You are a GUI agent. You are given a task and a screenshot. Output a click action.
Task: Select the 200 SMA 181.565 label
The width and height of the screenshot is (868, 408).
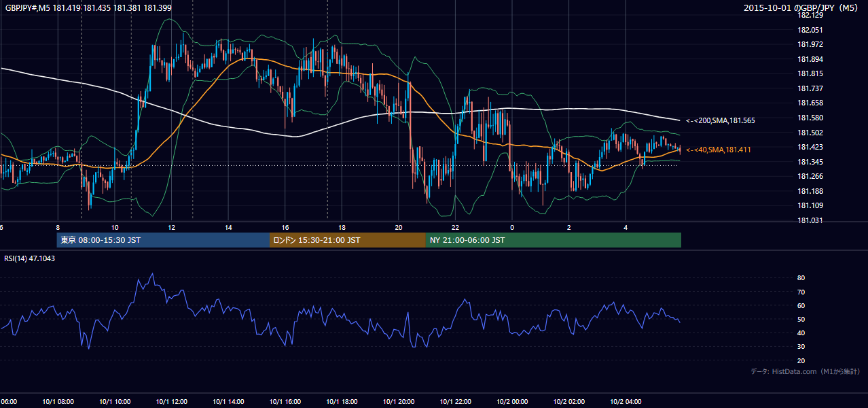721,120
